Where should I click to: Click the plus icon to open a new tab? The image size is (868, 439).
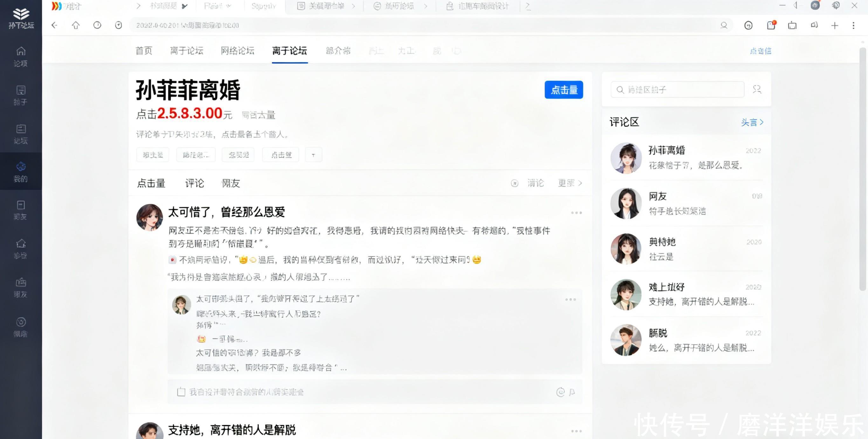pyautogui.click(x=834, y=26)
